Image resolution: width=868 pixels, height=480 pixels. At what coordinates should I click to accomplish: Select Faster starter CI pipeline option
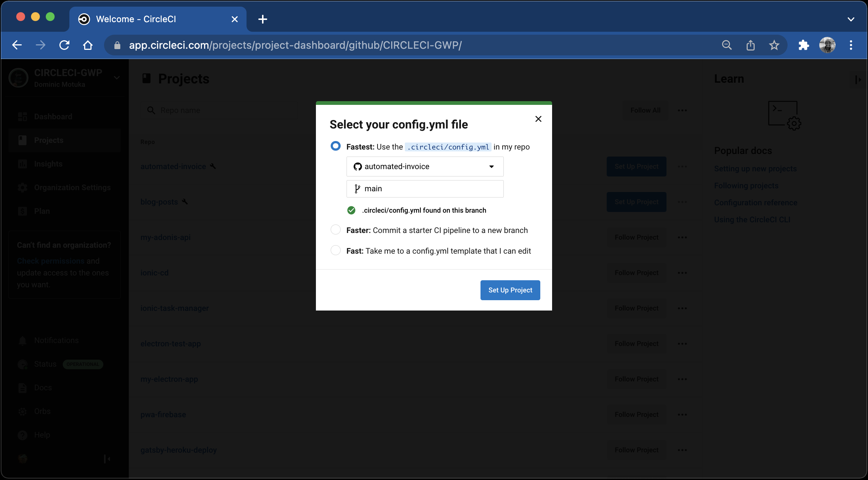pyautogui.click(x=335, y=230)
